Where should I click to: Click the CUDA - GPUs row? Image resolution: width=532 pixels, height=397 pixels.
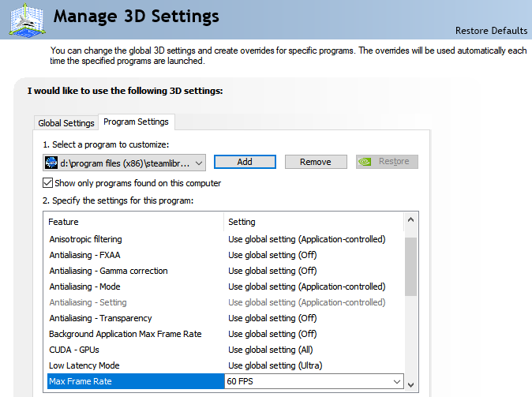[x=74, y=350]
